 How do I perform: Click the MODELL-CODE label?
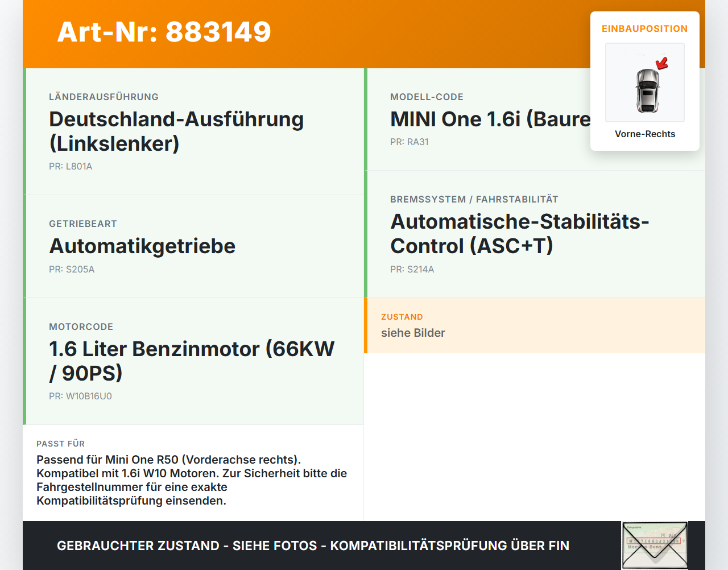click(427, 97)
